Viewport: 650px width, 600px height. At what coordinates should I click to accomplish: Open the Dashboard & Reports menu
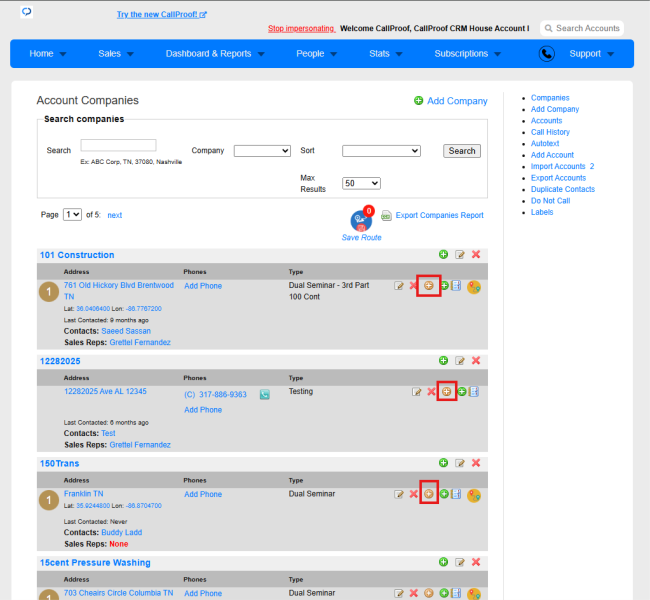[215, 53]
